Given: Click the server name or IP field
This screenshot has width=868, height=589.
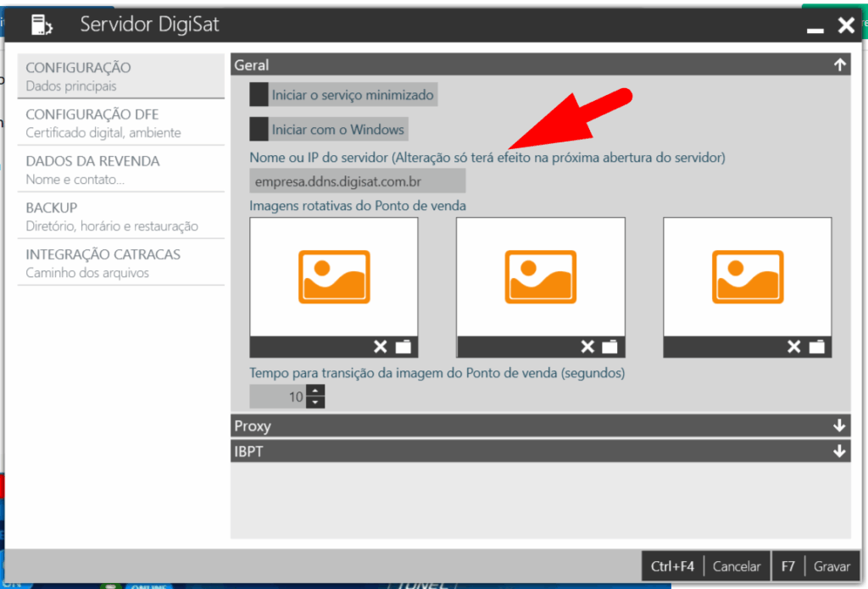Looking at the screenshot, I should click(357, 181).
